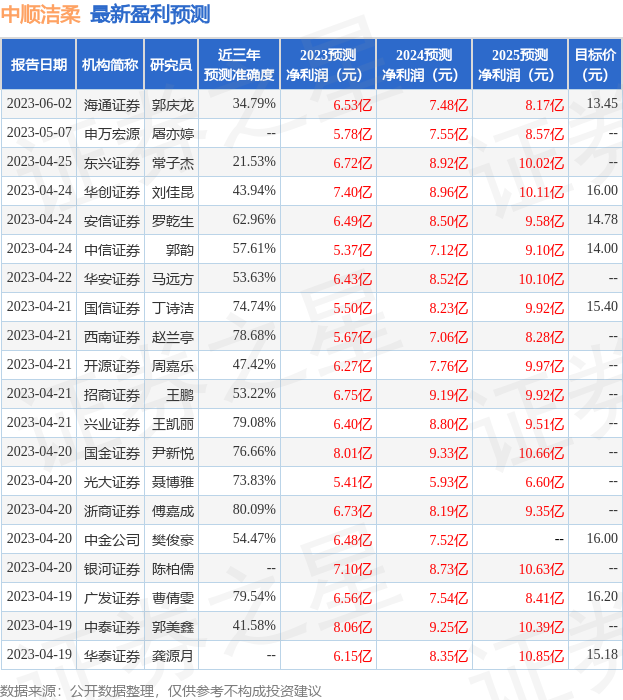Click the analyst name 王凯丽
Image resolution: width=623 pixels, height=700 pixels.
click(x=173, y=425)
